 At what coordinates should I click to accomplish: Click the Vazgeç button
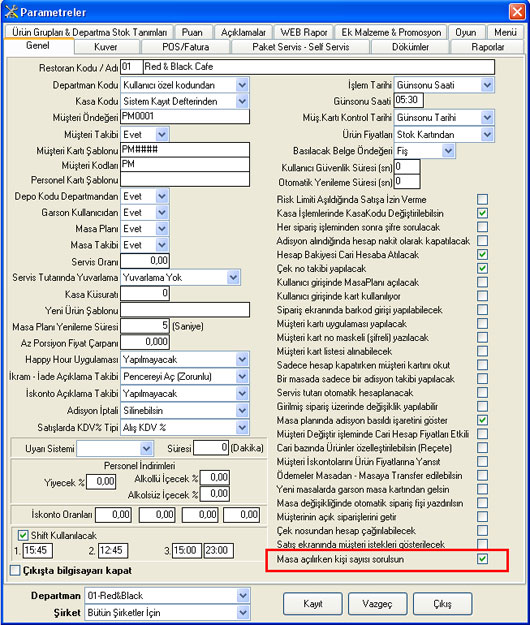(x=377, y=603)
